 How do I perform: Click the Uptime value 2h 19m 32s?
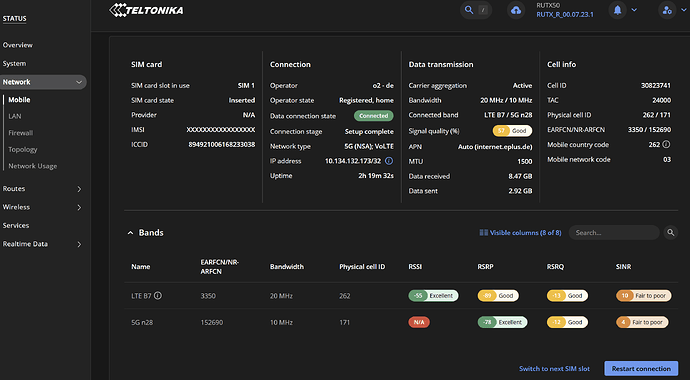pyautogui.click(x=376, y=175)
